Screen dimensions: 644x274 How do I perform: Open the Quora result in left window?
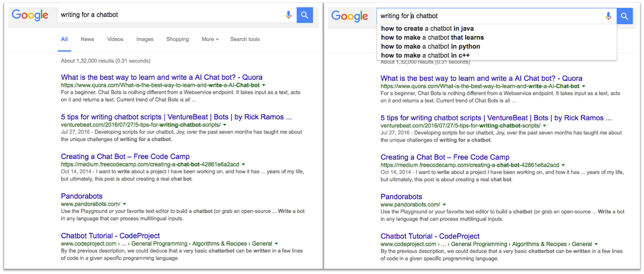161,77
